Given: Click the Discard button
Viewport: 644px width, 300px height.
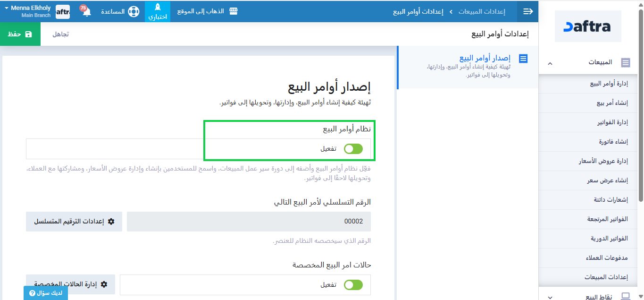Looking at the screenshot, I should 60,34.
